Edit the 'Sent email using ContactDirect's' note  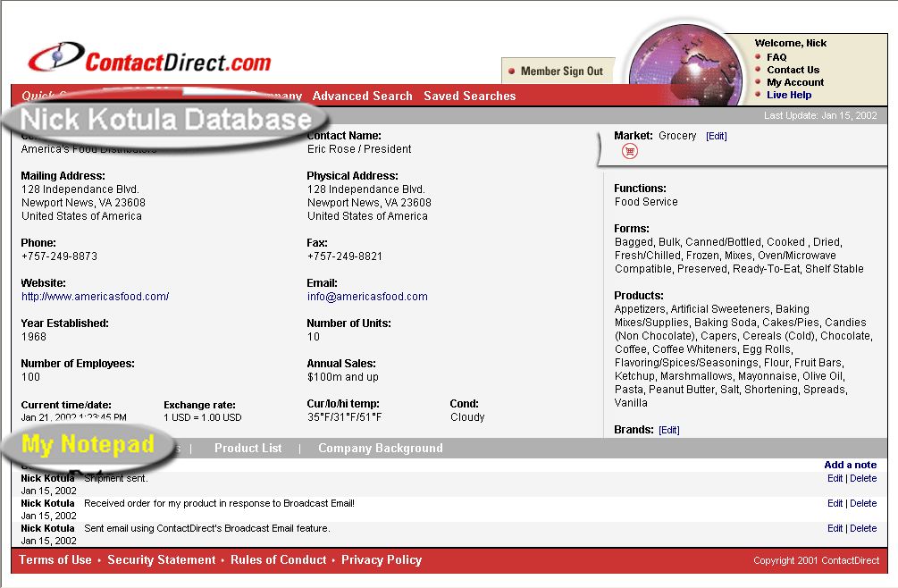835,528
